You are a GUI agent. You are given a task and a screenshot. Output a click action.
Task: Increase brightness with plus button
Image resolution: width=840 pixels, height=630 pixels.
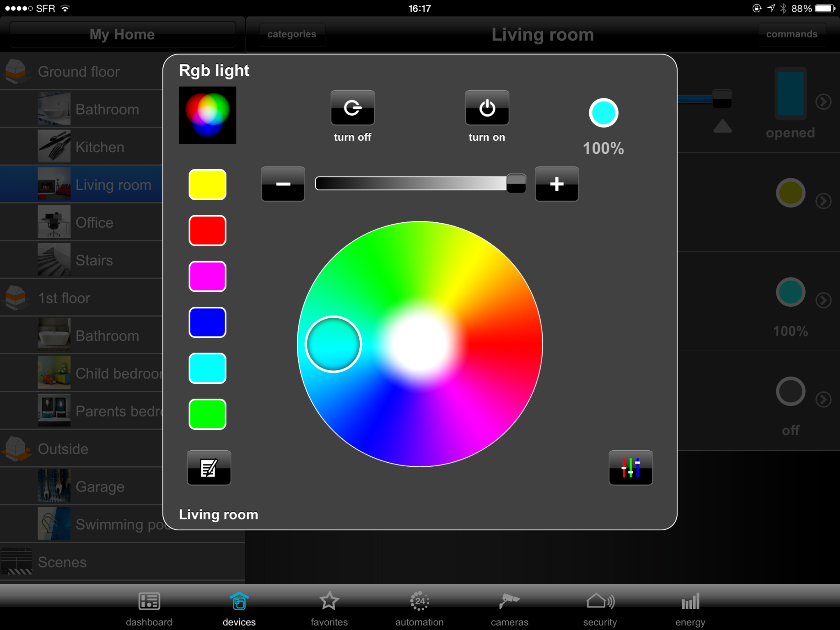(557, 184)
